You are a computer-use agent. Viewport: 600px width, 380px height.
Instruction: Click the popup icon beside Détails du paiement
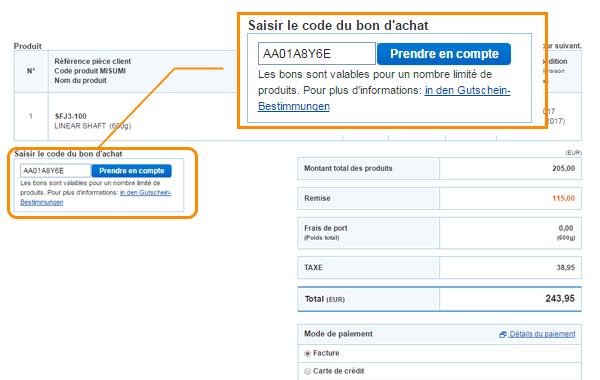503,334
